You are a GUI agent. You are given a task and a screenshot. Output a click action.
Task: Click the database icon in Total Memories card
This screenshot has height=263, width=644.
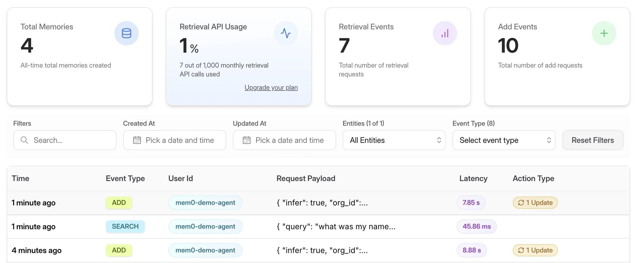pyautogui.click(x=127, y=33)
